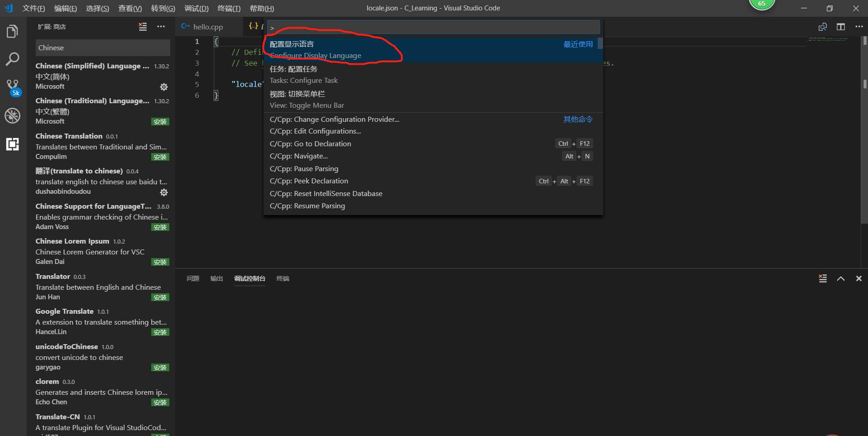Image resolution: width=868 pixels, height=436 pixels.
Task: Install the Chinese Translation extension by Compulim
Action: 160,157
